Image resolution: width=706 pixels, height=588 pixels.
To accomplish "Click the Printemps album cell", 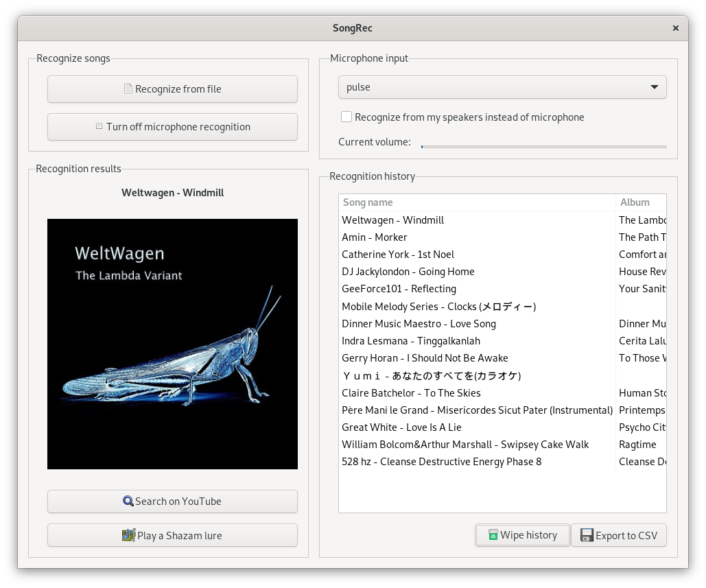I will pyautogui.click(x=642, y=410).
